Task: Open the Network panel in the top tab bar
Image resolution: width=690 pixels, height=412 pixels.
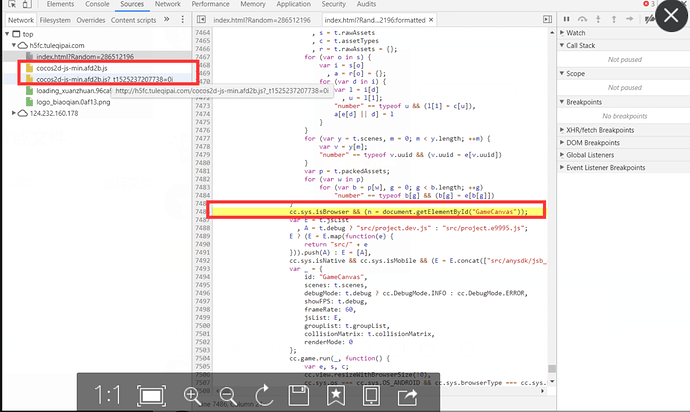Action: coord(168,4)
